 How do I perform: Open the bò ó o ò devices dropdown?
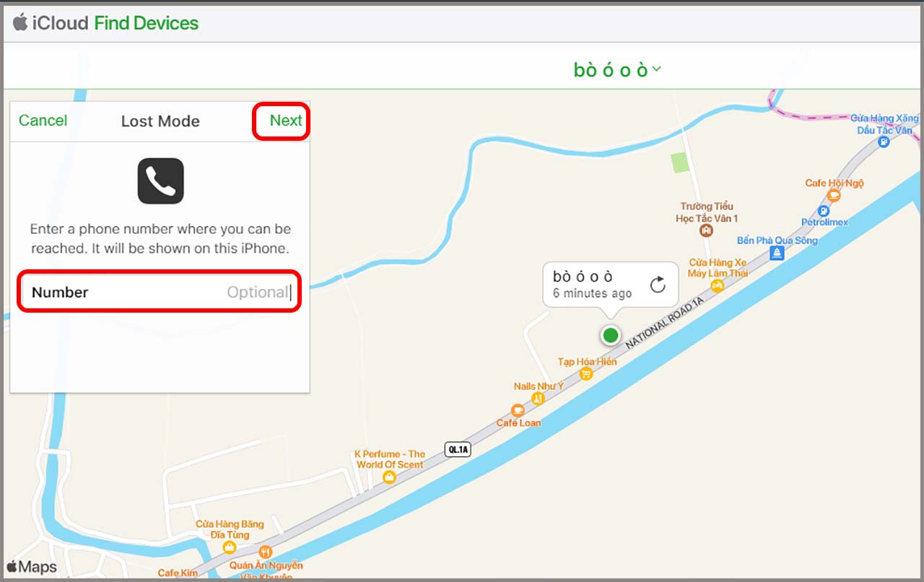(618, 70)
